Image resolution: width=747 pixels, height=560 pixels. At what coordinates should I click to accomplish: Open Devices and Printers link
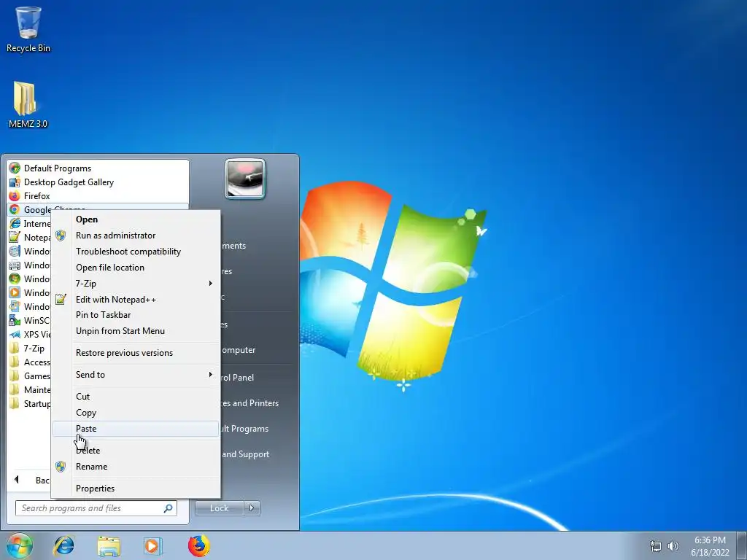click(x=251, y=403)
